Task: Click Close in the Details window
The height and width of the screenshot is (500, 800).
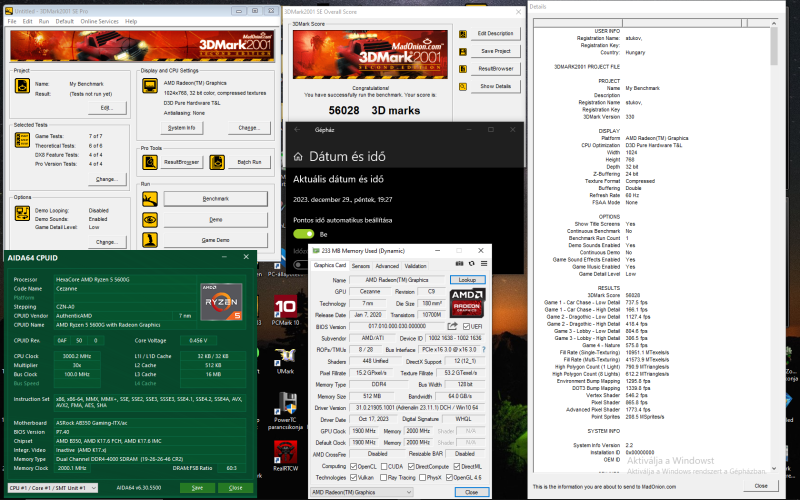Action: click(761, 486)
